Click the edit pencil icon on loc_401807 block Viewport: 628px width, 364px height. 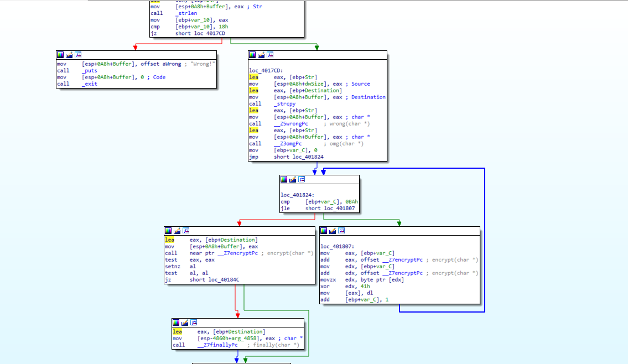click(333, 231)
